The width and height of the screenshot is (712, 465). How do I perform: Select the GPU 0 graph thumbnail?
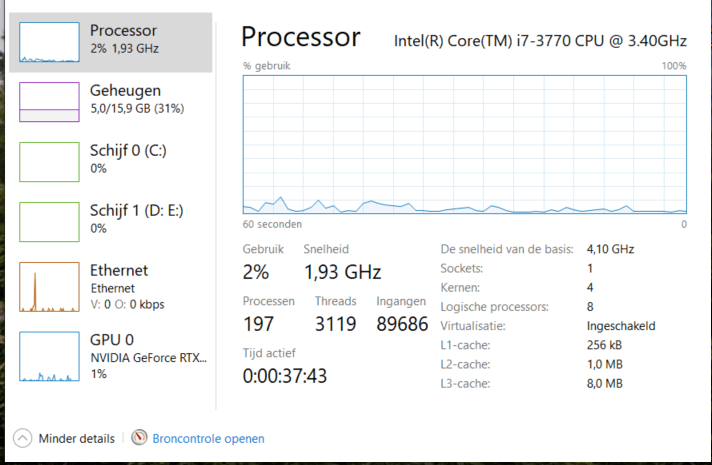[x=49, y=357]
